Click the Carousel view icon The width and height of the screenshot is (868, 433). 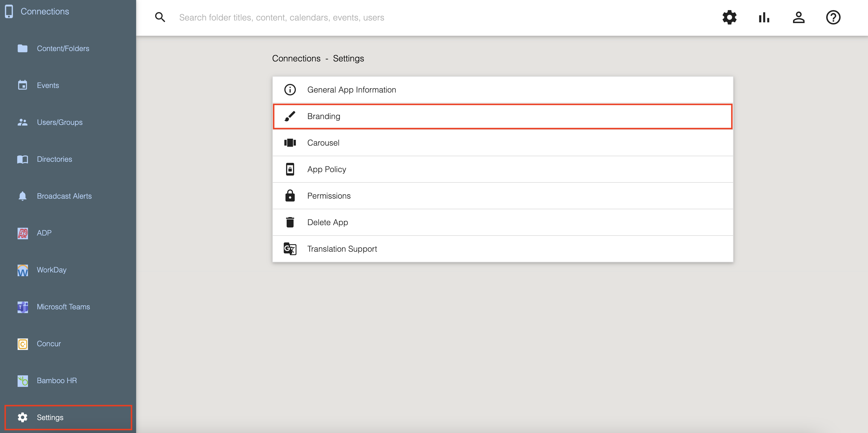click(x=290, y=142)
